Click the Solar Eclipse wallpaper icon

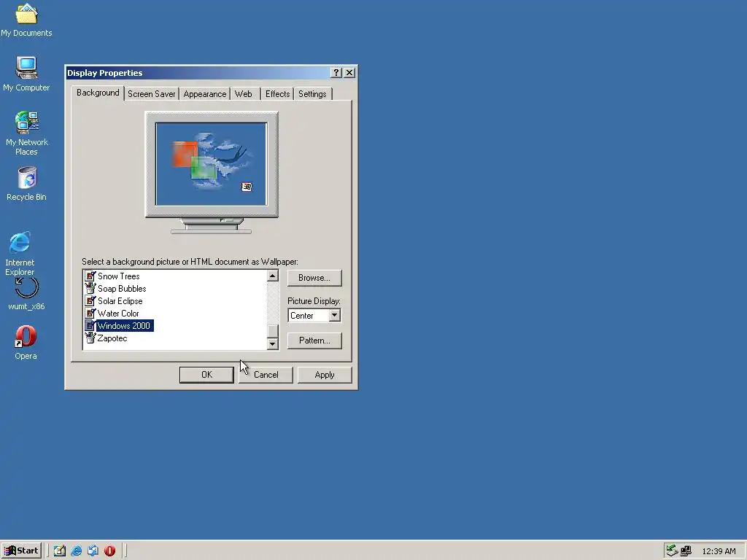click(x=90, y=300)
